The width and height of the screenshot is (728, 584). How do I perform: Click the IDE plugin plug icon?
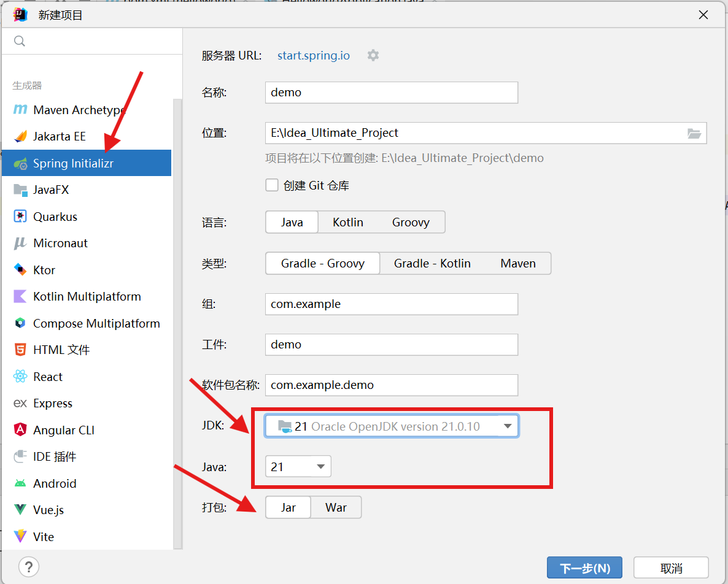20,456
